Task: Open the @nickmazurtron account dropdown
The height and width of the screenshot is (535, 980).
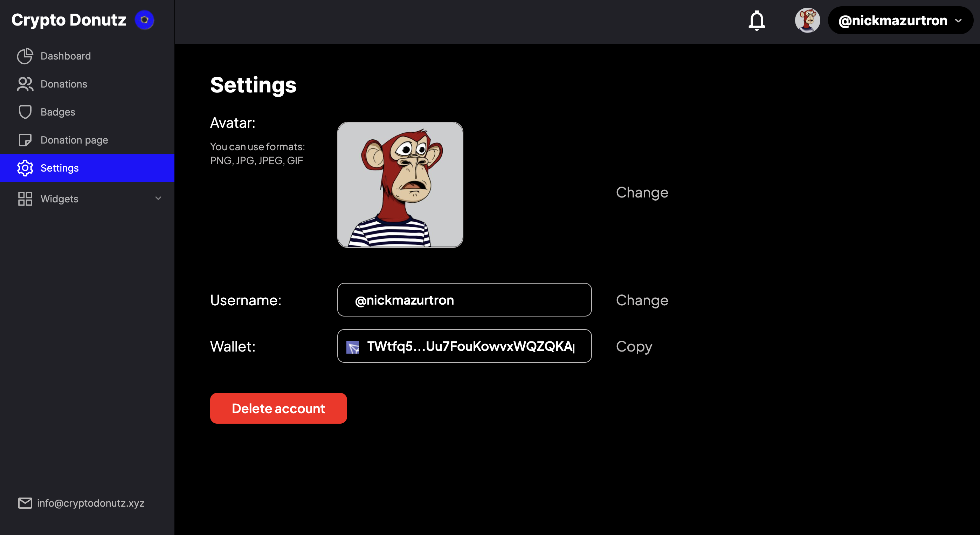Action: tap(900, 21)
